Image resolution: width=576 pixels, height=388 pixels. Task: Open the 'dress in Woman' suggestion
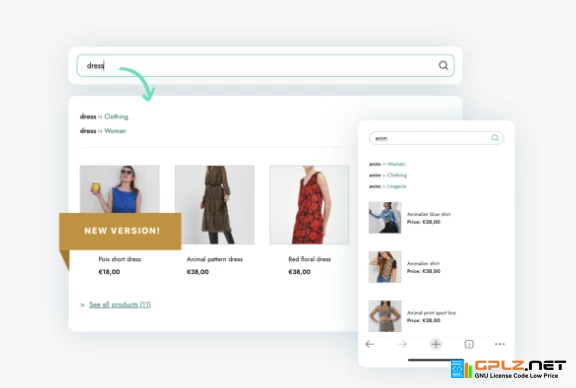[103, 131]
